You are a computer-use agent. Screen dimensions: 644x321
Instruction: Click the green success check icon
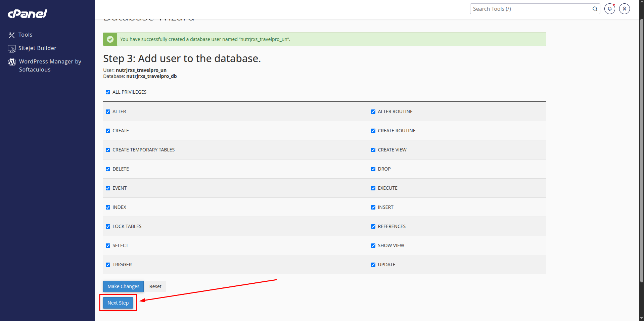pos(110,39)
